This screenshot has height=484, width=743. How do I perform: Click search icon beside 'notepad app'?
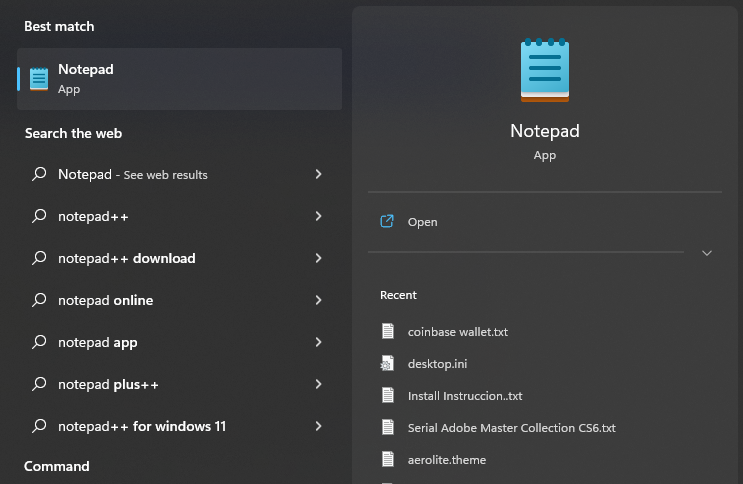coord(39,342)
